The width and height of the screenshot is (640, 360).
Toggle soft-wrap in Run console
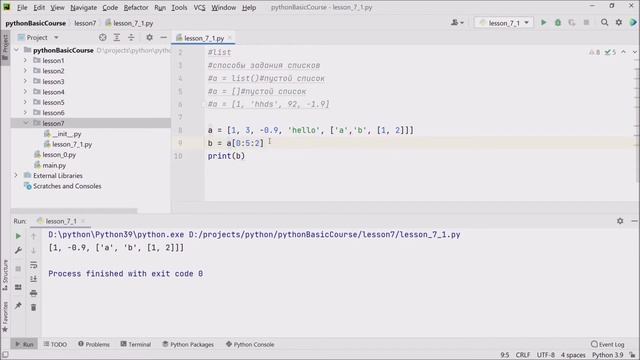coord(33,265)
